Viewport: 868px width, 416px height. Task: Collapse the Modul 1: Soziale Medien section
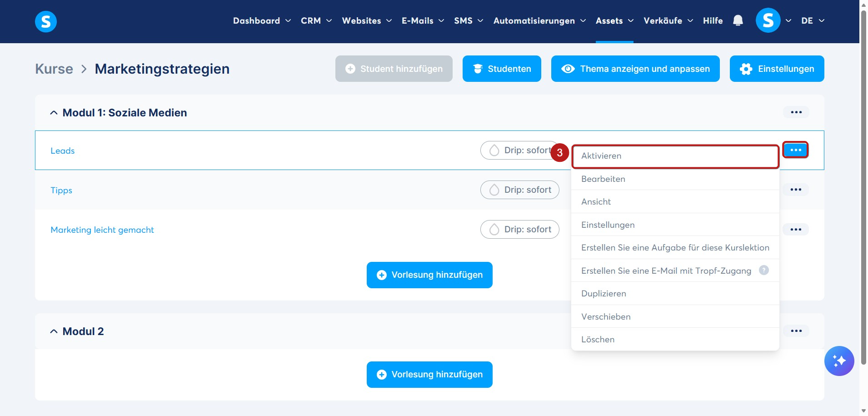54,113
